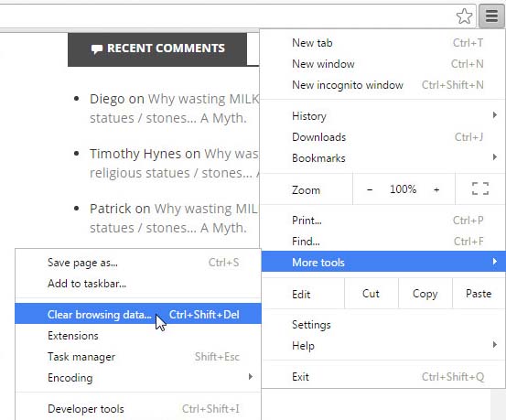Expand the History submenu arrow
The image size is (506, 420).
(494, 115)
